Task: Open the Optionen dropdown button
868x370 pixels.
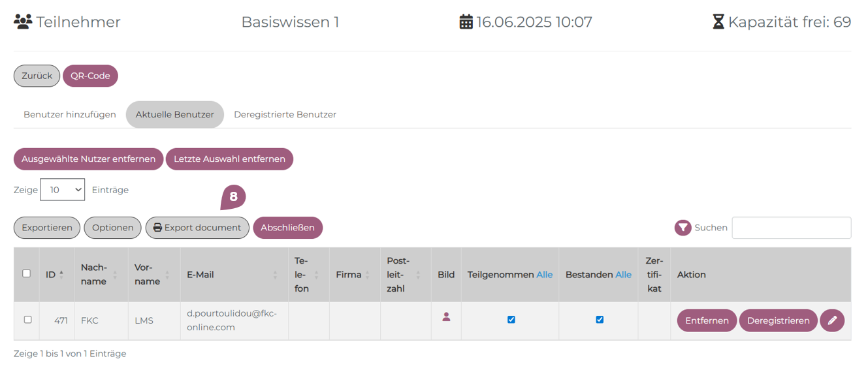Action: [x=112, y=228]
